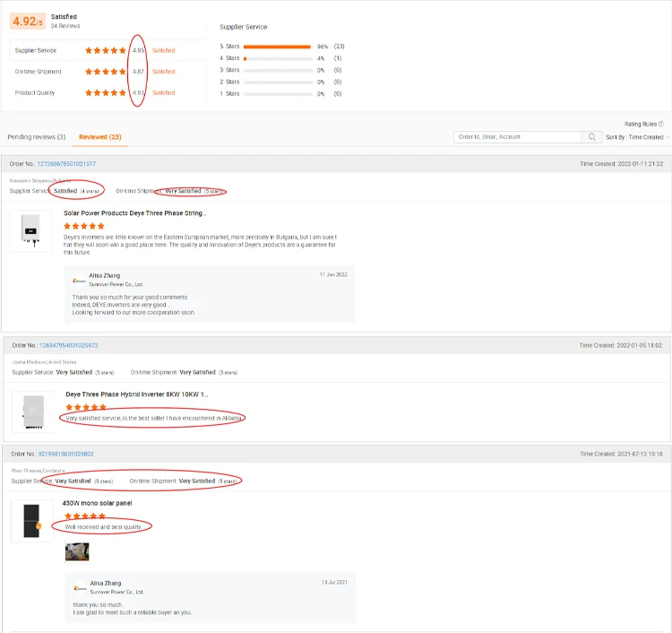This screenshot has width=672, height=633.
Task: Click the 5 Stars rating bar
Action: (x=278, y=47)
